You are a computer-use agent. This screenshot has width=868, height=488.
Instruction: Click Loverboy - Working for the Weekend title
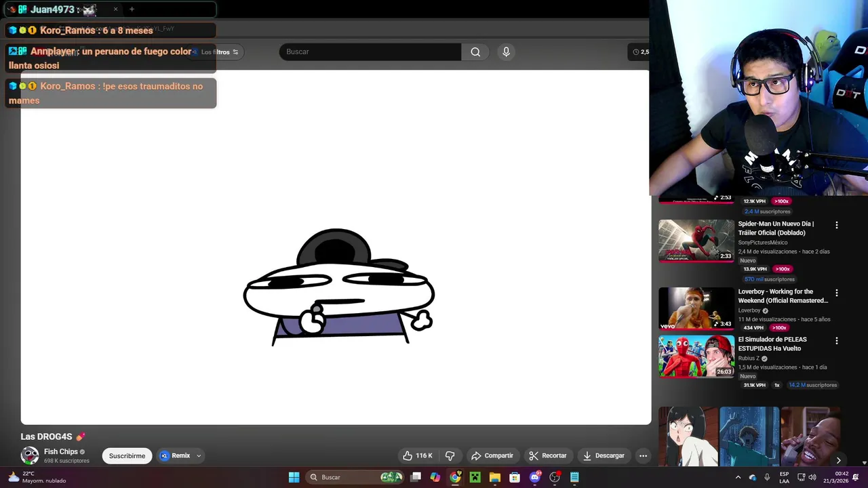(783, 296)
